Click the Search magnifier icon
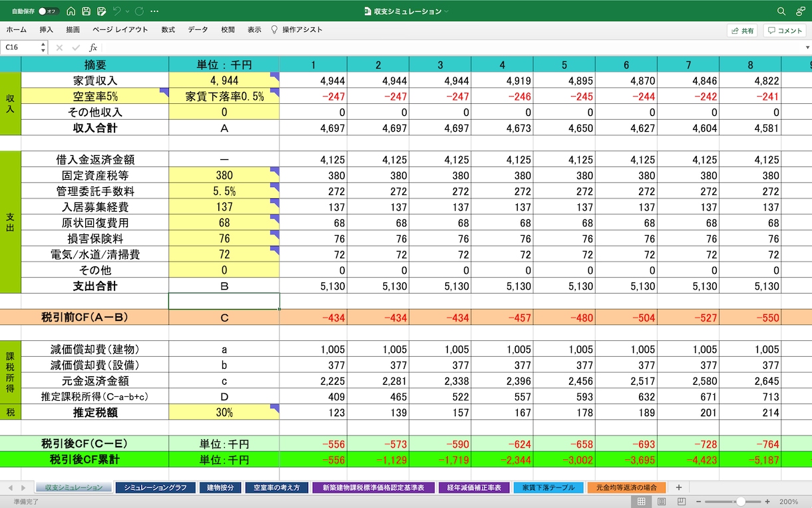Viewport: 812px width, 508px height. coord(782,11)
